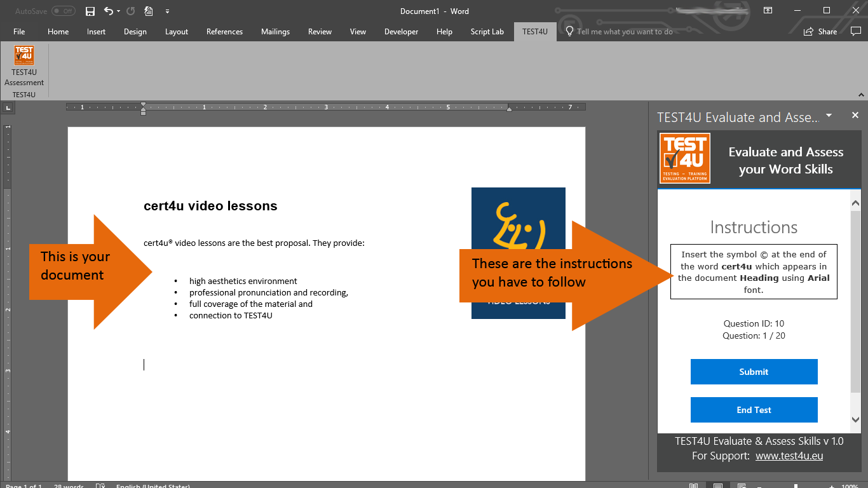Image resolution: width=868 pixels, height=488 pixels.
Task: Click bullet "high aesthetics environment"
Action: point(243,281)
